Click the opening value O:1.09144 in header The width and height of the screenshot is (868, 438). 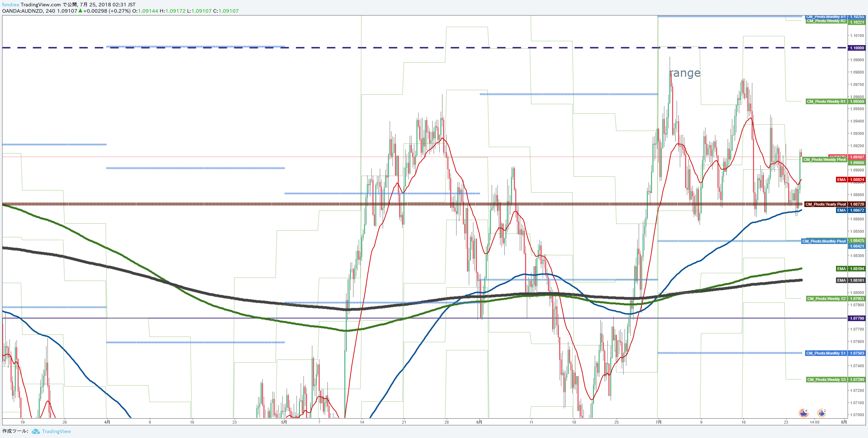point(145,11)
